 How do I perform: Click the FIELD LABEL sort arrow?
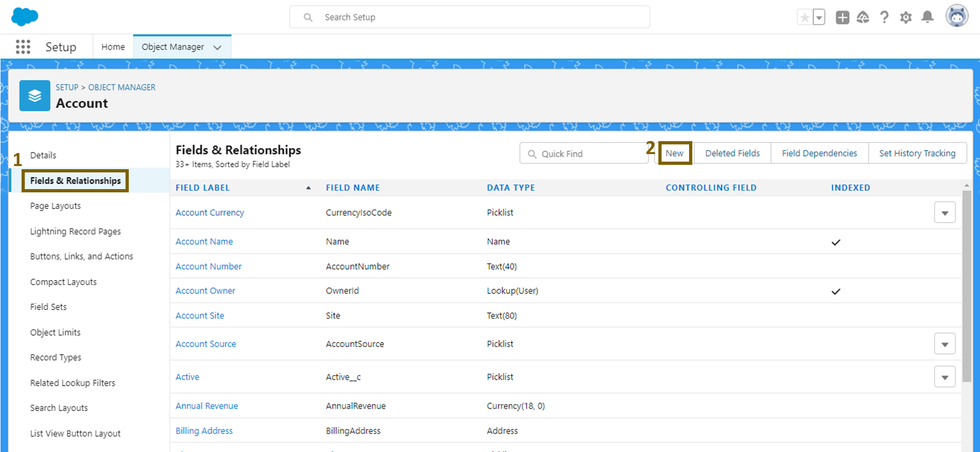coord(308,187)
